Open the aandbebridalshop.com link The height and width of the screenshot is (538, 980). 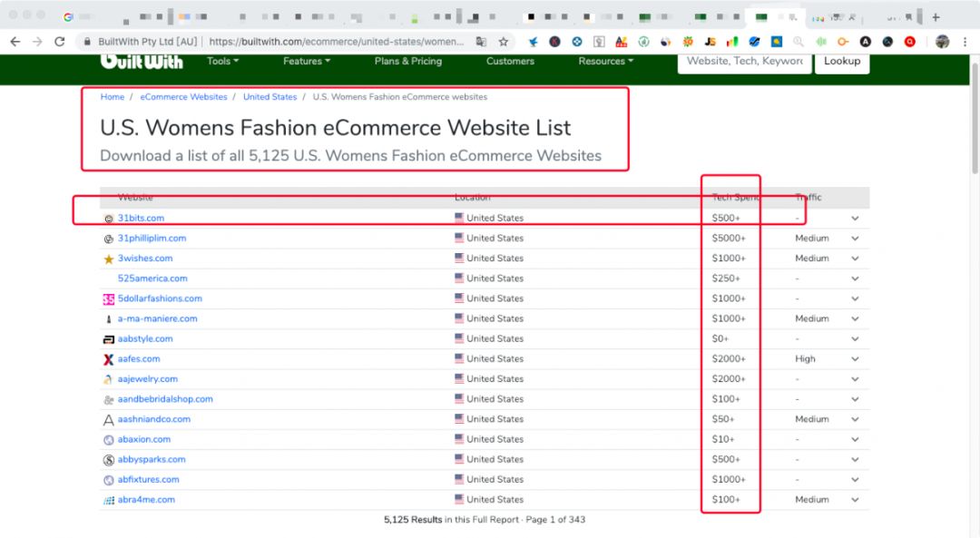point(165,398)
